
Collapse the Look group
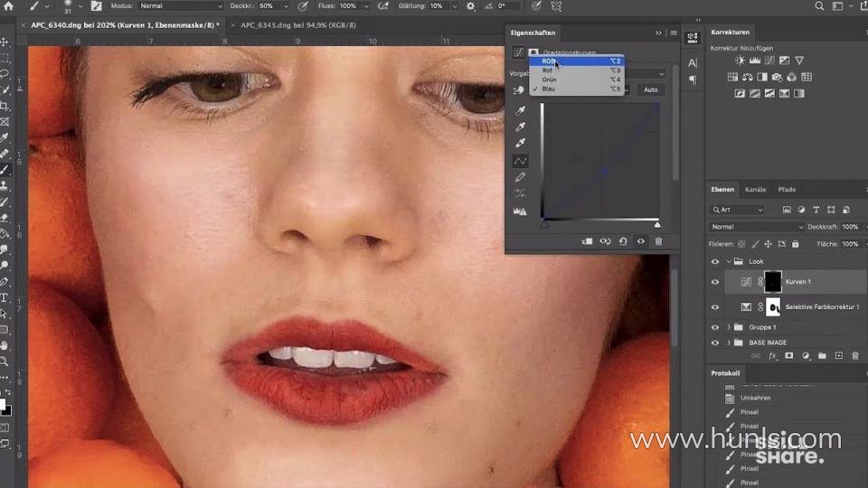pyautogui.click(x=729, y=262)
